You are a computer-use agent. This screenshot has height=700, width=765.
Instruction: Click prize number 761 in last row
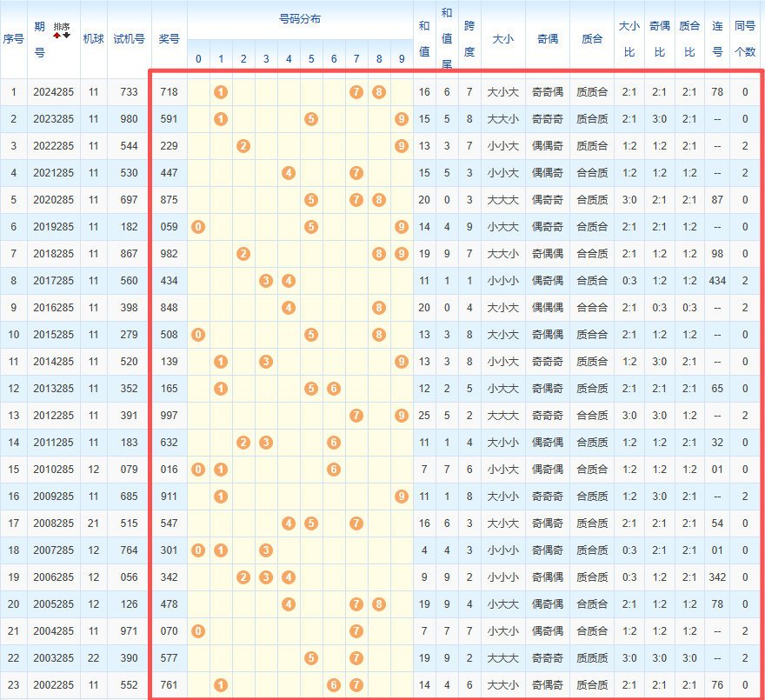click(x=169, y=684)
